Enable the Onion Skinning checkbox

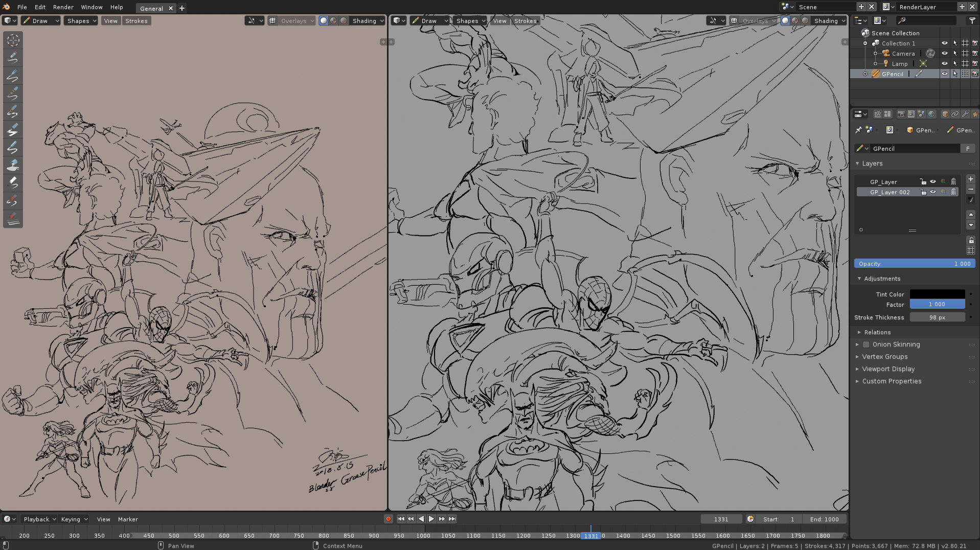(x=866, y=345)
